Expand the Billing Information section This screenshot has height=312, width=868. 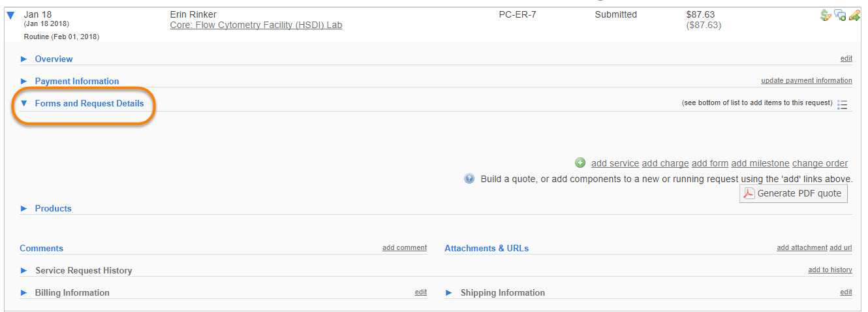(x=24, y=293)
